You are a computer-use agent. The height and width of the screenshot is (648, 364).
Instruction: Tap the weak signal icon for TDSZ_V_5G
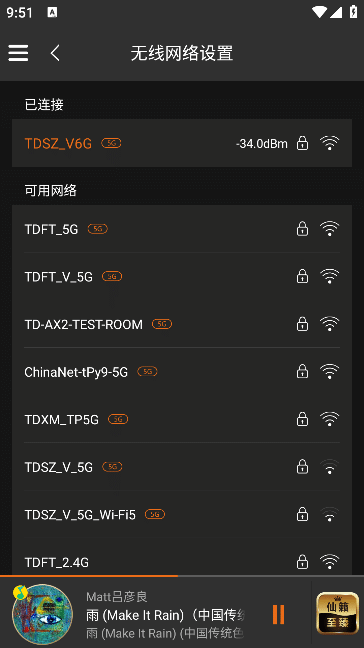(x=329, y=467)
